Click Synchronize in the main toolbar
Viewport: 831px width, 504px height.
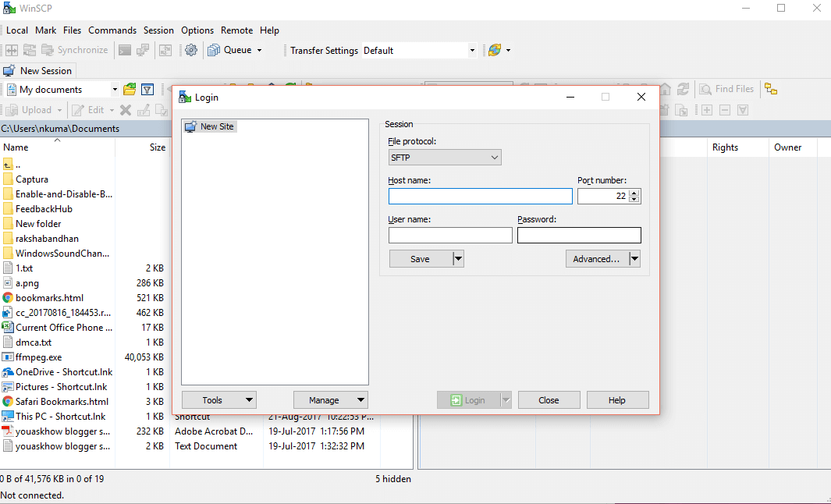(75, 51)
